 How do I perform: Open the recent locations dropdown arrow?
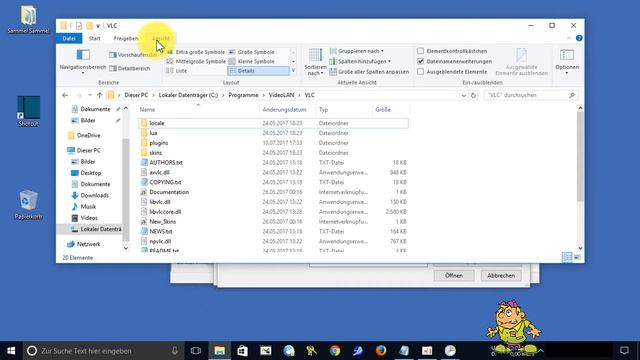click(x=90, y=95)
